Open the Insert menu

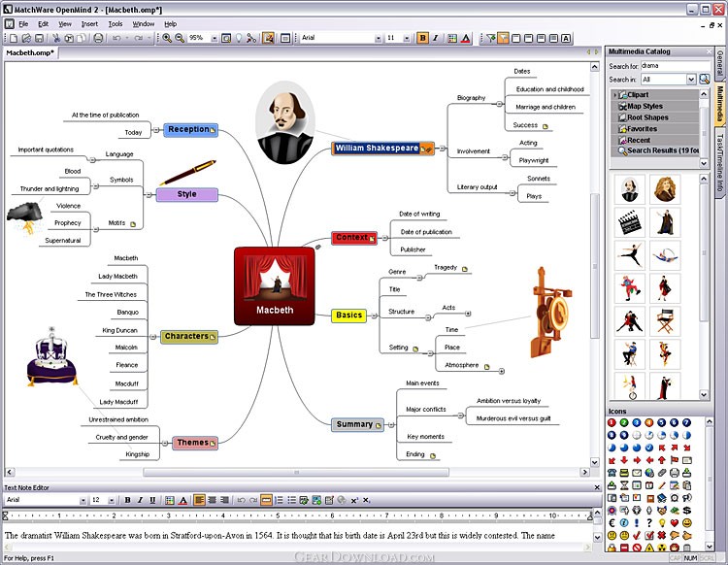(x=89, y=24)
